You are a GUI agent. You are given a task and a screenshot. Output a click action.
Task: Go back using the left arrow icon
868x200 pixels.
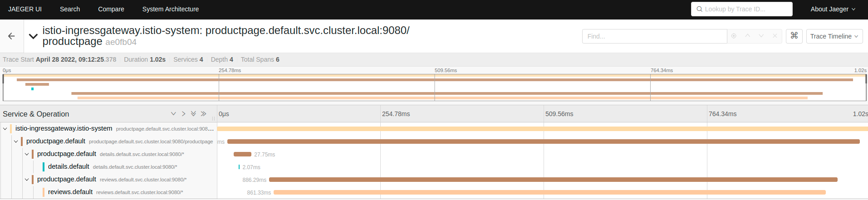click(x=11, y=36)
